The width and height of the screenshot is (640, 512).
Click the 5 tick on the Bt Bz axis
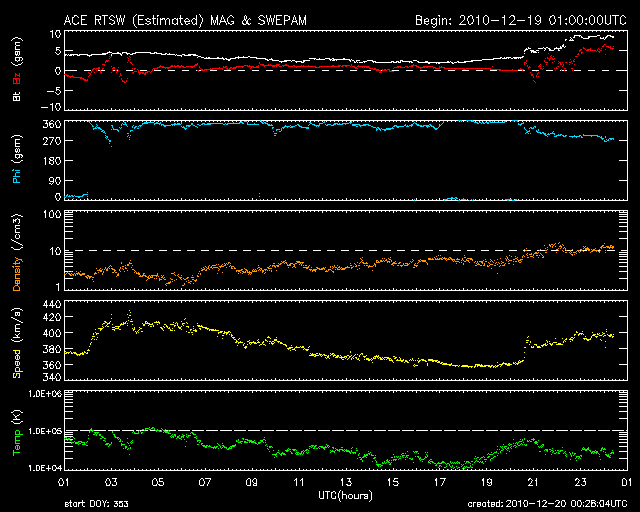(58, 51)
